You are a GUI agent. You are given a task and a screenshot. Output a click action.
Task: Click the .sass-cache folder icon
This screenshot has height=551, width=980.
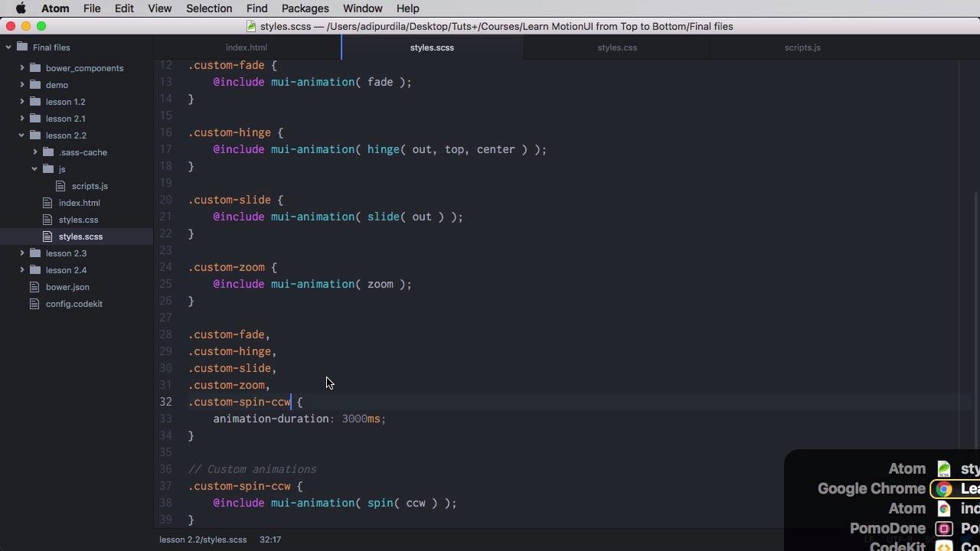(x=48, y=152)
